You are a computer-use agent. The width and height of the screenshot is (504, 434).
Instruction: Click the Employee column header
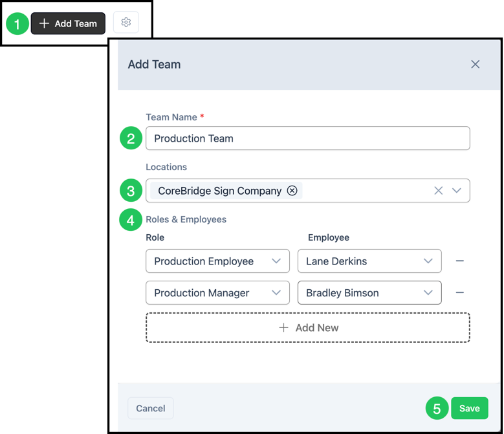pyautogui.click(x=329, y=237)
